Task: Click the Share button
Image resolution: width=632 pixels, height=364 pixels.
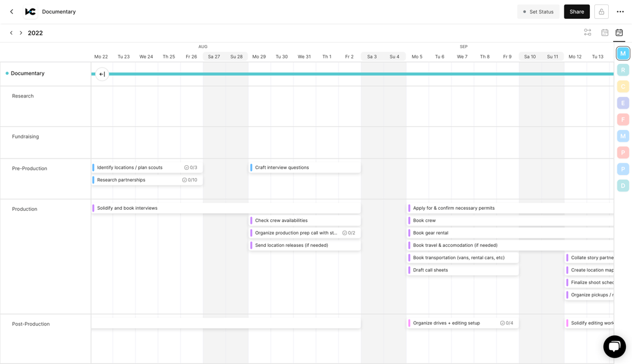Action: point(576,11)
